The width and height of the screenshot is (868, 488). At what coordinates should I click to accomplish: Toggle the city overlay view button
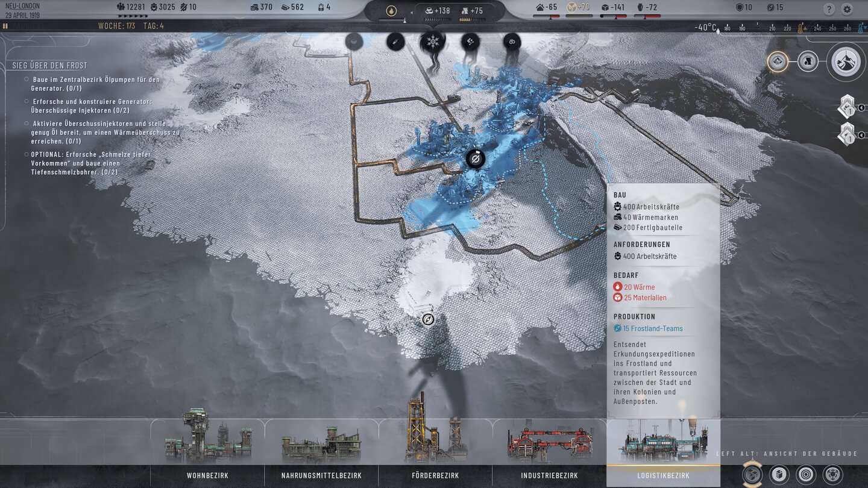[x=778, y=61]
